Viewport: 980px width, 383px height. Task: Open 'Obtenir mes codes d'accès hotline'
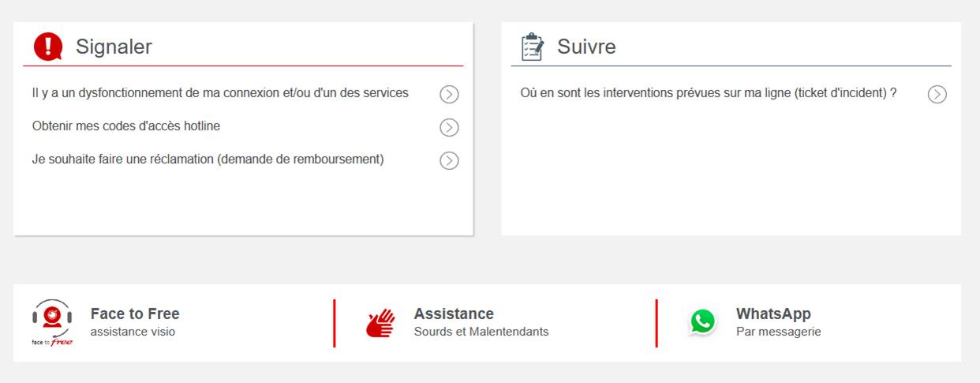pos(126,126)
